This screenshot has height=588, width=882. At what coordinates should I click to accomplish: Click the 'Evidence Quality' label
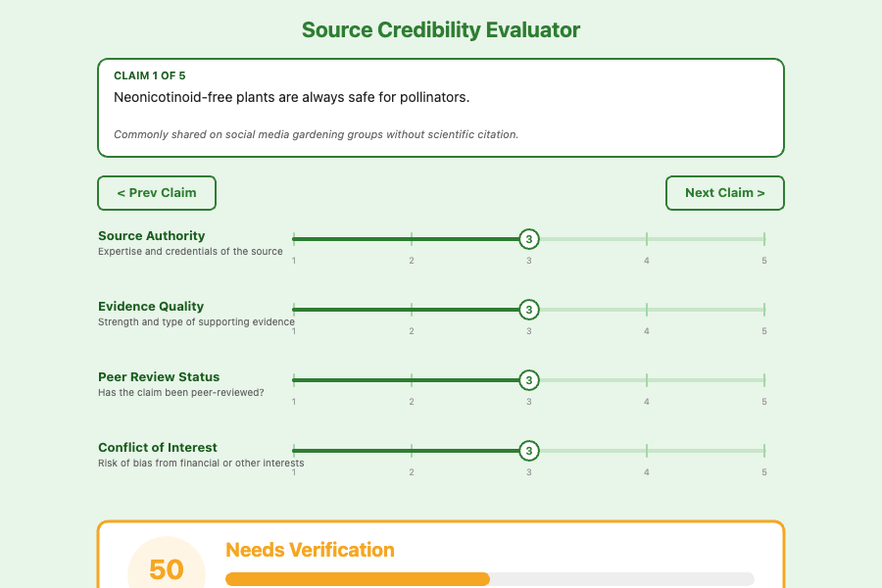tap(151, 306)
